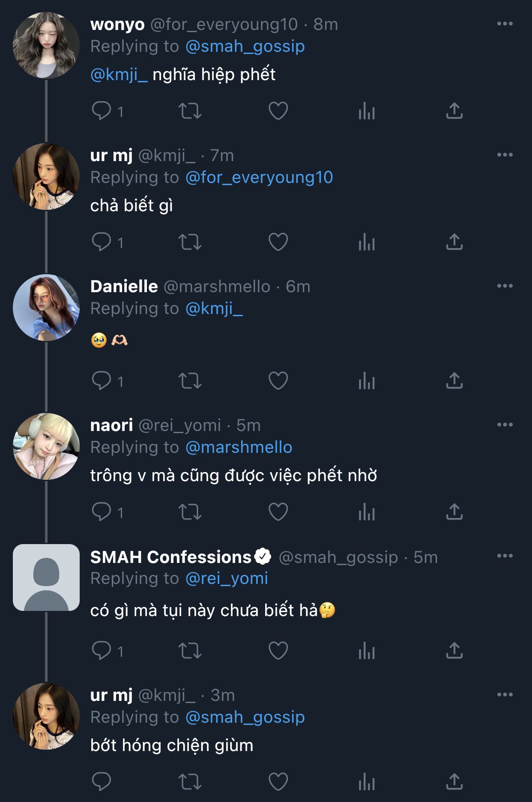Like wonyo's tweet mentioning @kmji_
Screen dimensions: 532x802
(x=278, y=111)
